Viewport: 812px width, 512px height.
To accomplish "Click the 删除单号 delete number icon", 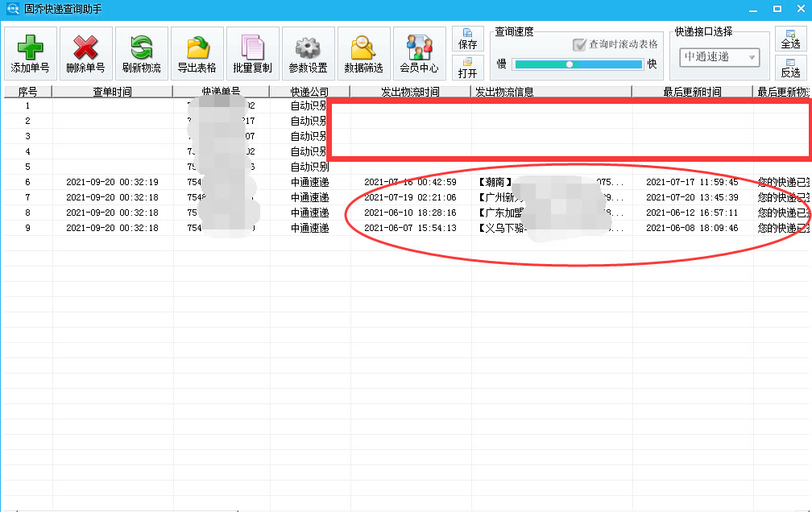I will (x=85, y=52).
